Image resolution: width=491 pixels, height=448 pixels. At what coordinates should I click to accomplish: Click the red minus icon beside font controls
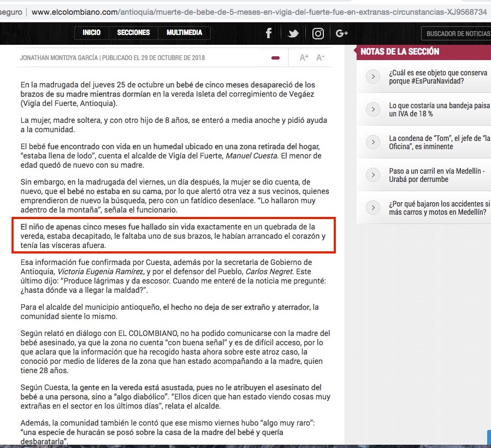275,57
